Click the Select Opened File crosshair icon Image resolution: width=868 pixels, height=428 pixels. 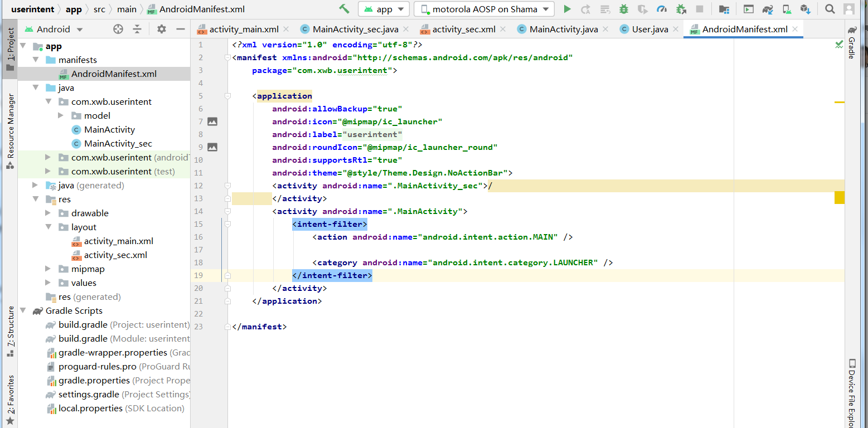pos(118,28)
